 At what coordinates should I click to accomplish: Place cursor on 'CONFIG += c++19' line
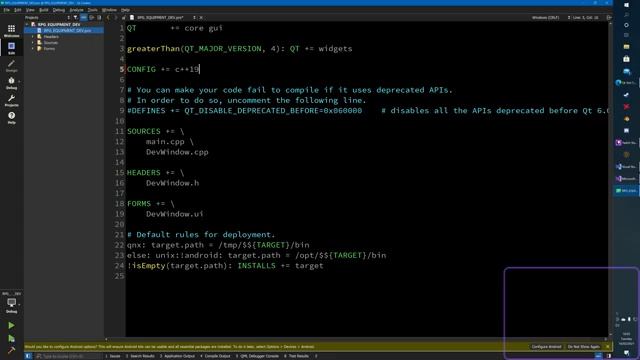pyautogui.click(x=163, y=69)
